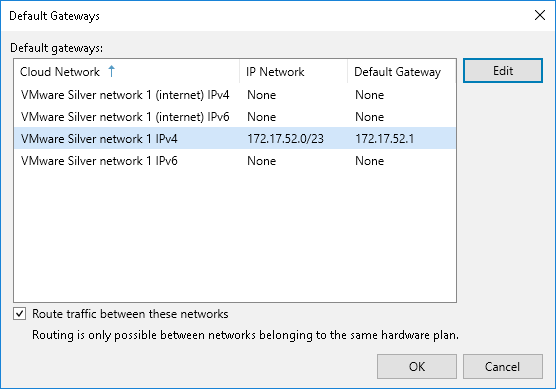Select VMware Silver network 1 (internet) IPv6 row
The width and height of the screenshot is (556, 389).
235,117
